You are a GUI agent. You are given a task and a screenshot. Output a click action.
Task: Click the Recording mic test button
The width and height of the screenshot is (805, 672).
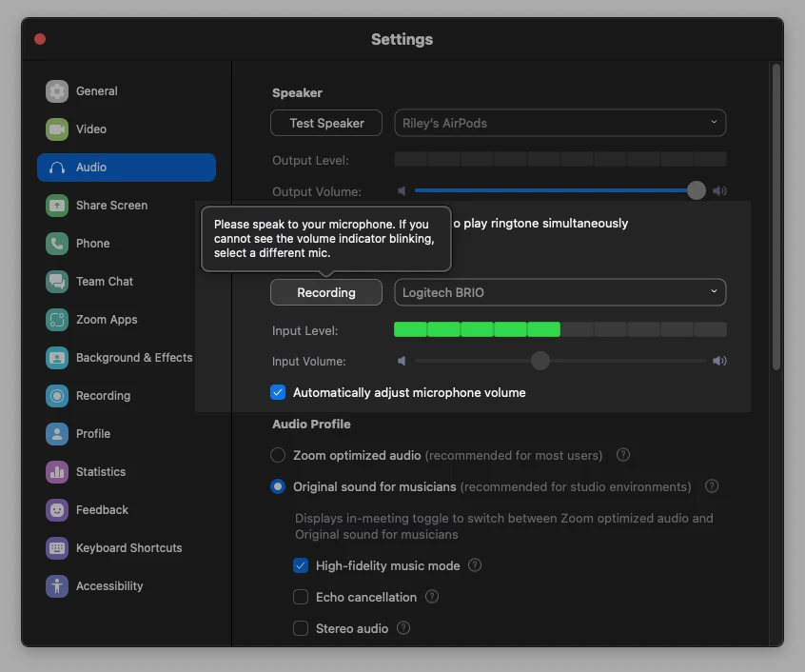(326, 292)
